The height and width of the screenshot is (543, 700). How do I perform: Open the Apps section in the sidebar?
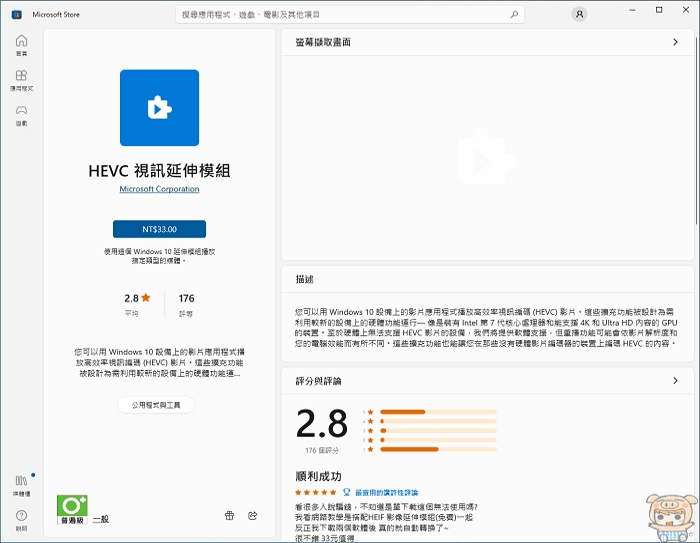21,80
